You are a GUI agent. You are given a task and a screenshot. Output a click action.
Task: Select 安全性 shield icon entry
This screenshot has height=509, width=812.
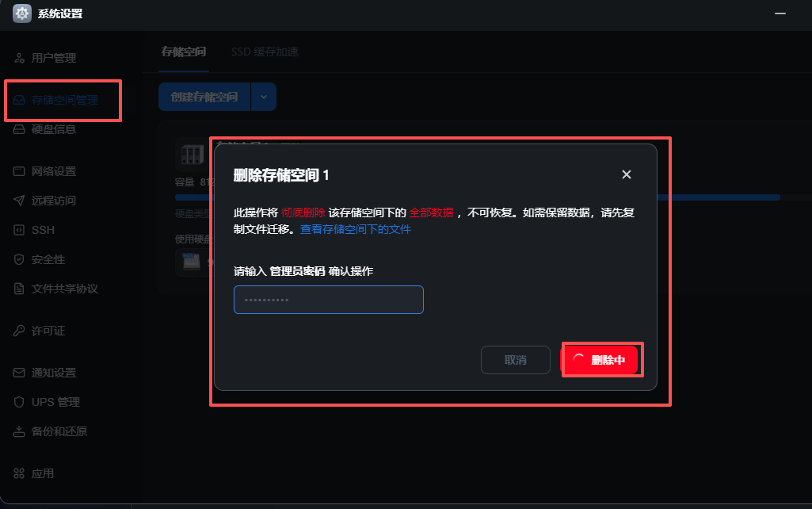40,259
